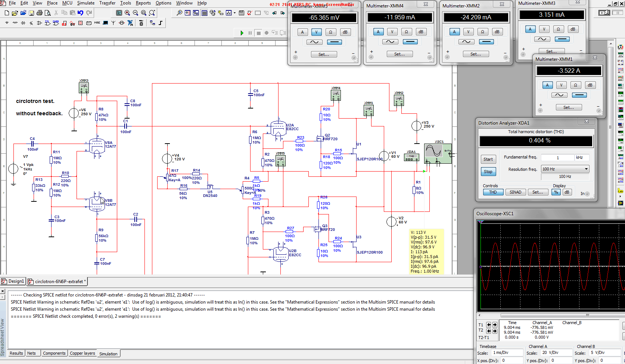625x364 pixels.
Task: Click Set... in Distortion Analyzer controls
Action: (x=538, y=192)
